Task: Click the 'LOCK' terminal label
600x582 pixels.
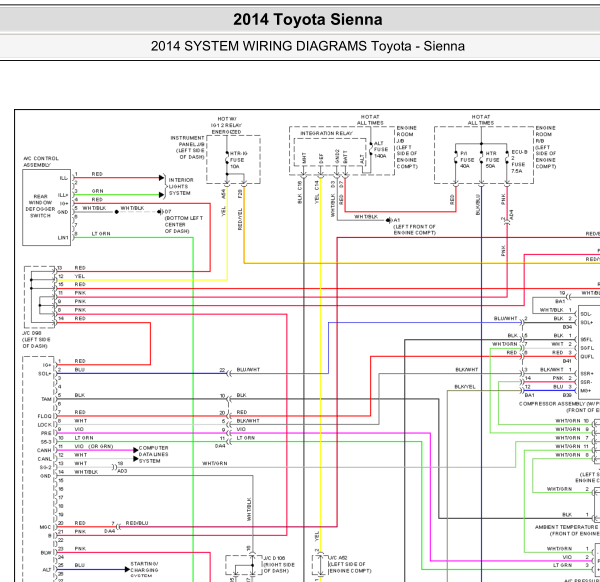Action: tap(44, 425)
